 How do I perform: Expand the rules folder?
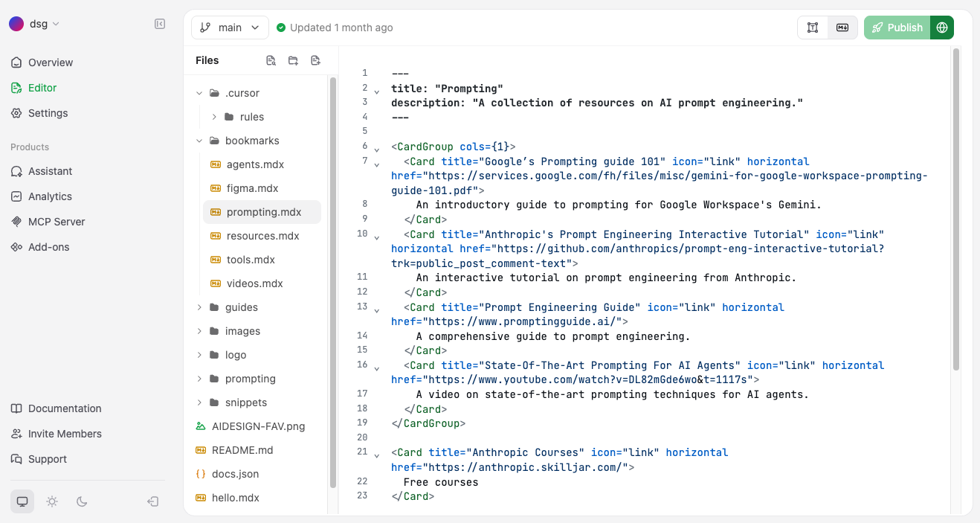(x=214, y=117)
